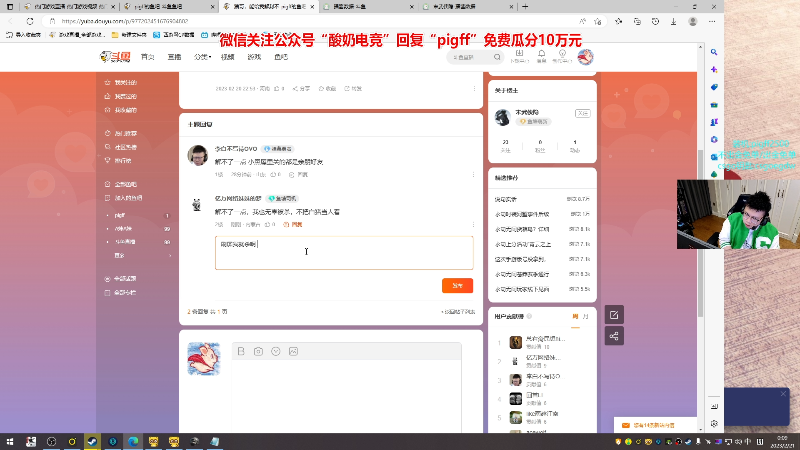Click the 分享 share link on post
The width and height of the screenshot is (800, 450).
pyautogui.click(x=301, y=89)
